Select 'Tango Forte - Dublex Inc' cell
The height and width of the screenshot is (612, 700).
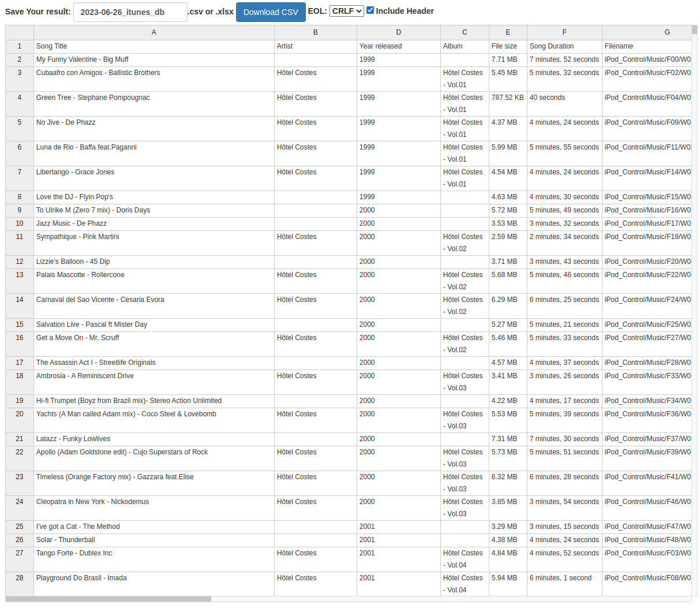(x=154, y=559)
